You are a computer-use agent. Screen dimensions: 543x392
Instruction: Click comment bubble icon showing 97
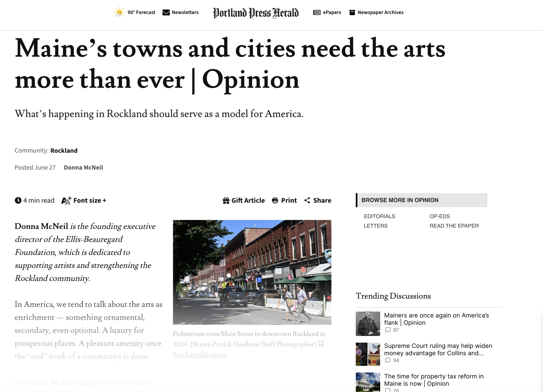tap(388, 330)
